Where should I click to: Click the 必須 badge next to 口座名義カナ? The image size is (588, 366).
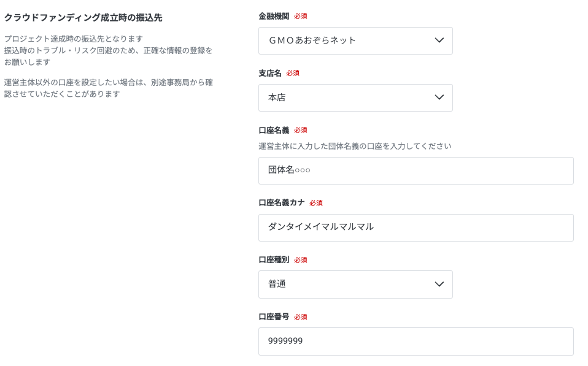click(316, 203)
